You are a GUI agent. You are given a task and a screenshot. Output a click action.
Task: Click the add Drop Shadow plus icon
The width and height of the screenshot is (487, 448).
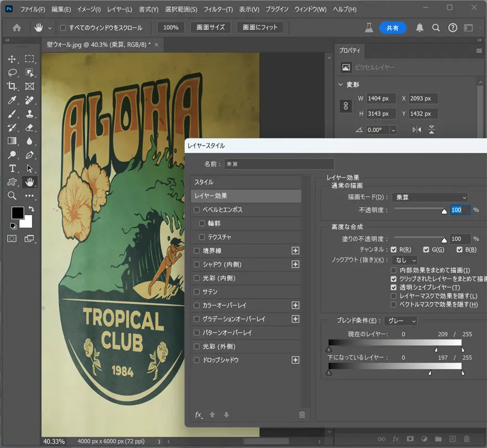pyautogui.click(x=296, y=360)
